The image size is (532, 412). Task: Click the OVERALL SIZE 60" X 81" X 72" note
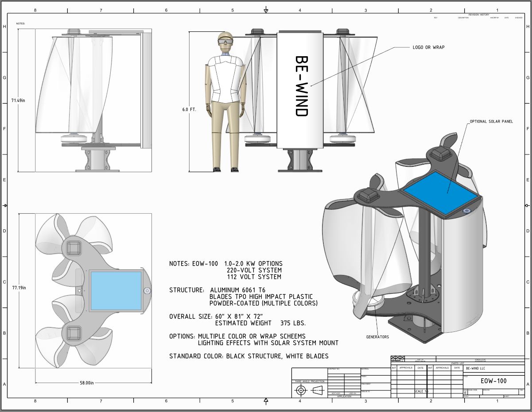[217, 316]
